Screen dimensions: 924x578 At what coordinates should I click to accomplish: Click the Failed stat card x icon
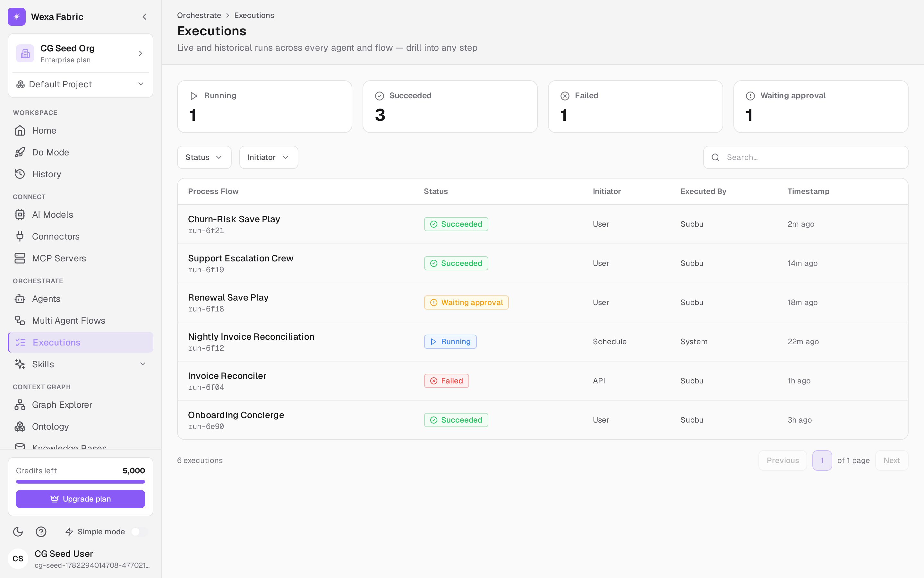tap(565, 96)
